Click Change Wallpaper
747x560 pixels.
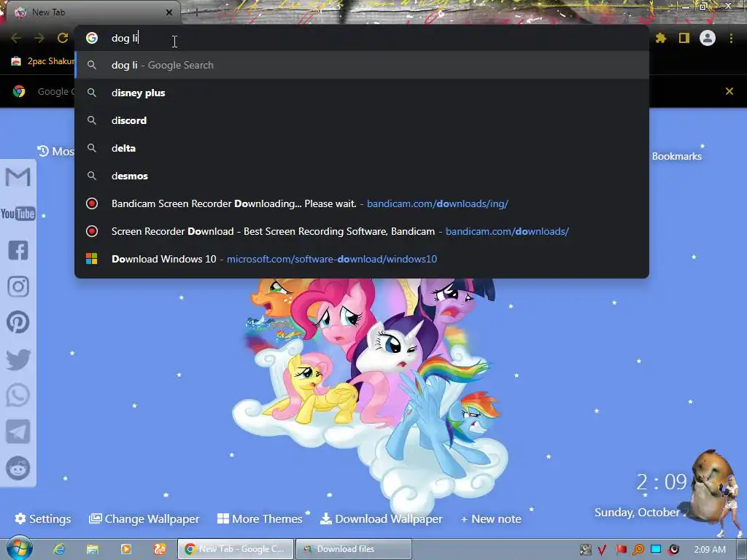click(144, 518)
